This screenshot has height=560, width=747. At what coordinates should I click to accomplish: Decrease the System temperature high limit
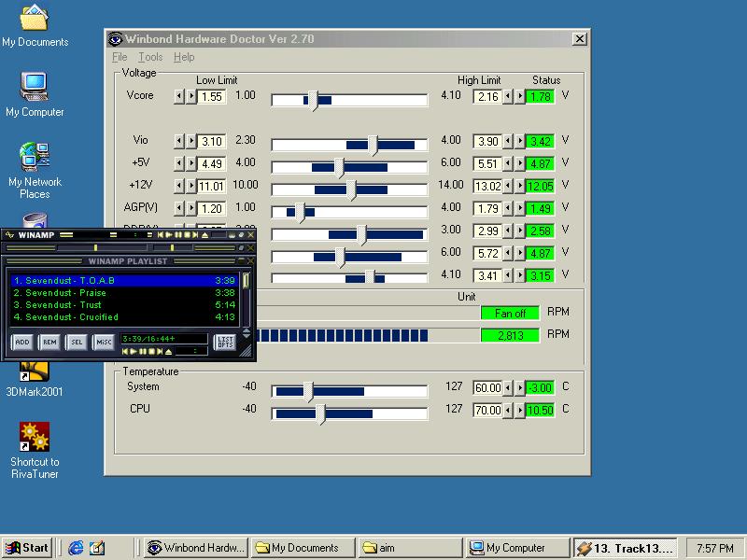[507, 387]
